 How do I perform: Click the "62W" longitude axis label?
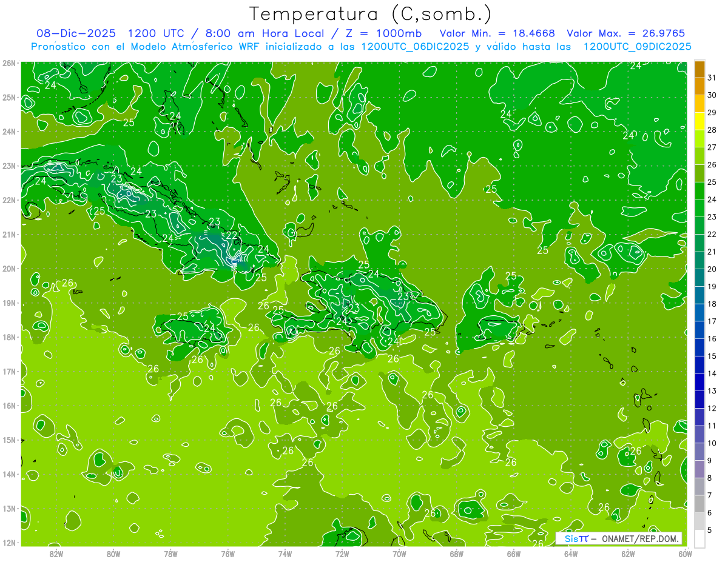click(x=629, y=554)
